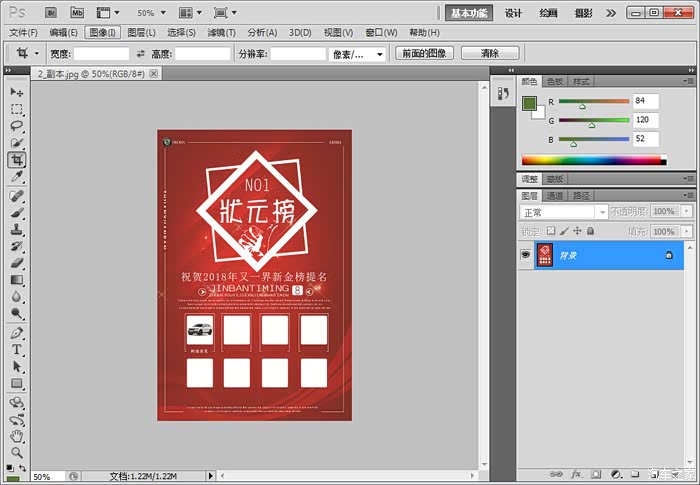Toggle lock transparent pixels in Layers panel
The height and width of the screenshot is (485, 700).
coord(551,230)
